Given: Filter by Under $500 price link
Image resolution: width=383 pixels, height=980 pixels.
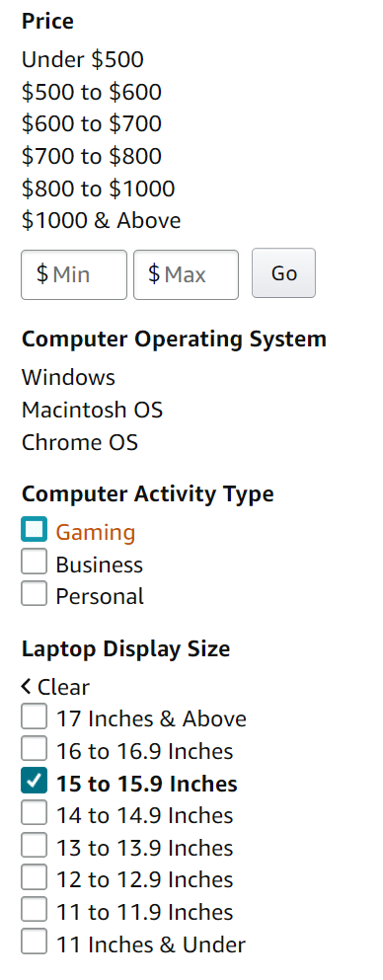Looking at the screenshot, I should [x=83, y=60].
